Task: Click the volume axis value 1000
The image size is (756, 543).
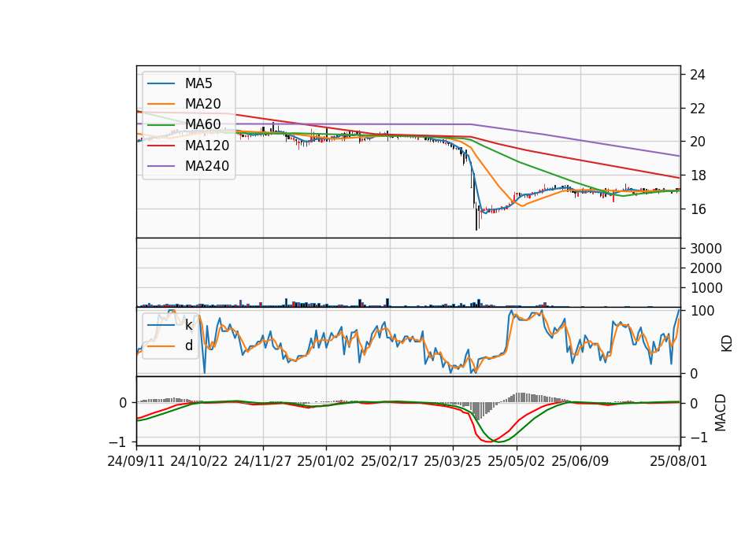Action: tap(706, 288)
